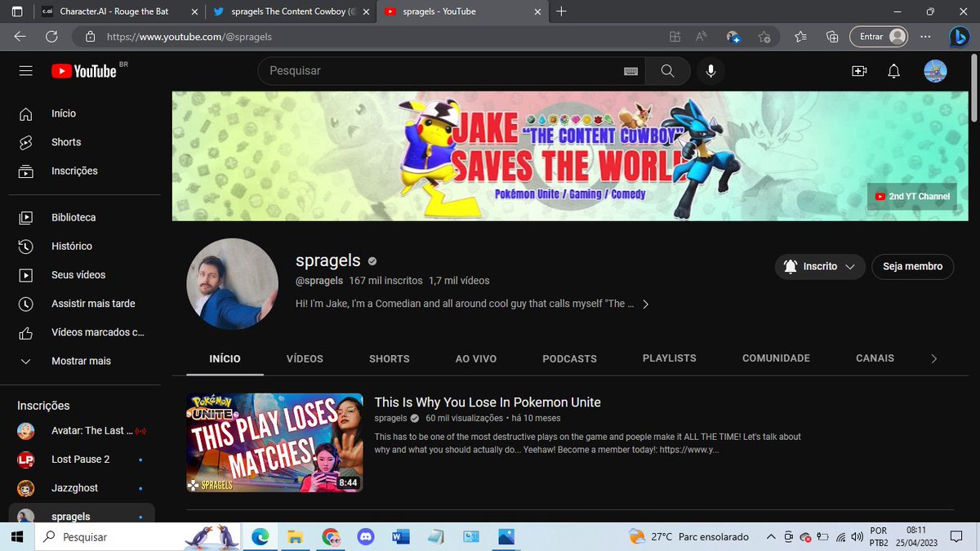Click the Pokemon Unite video thumbnail
Screen dimensions: 980x551
point(275,443)
